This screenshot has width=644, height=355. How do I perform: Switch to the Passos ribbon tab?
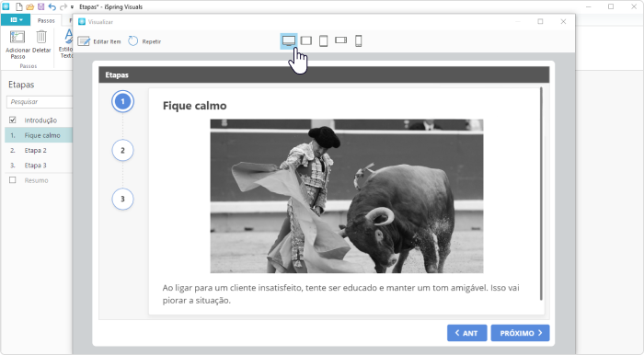tap(46, 20)
